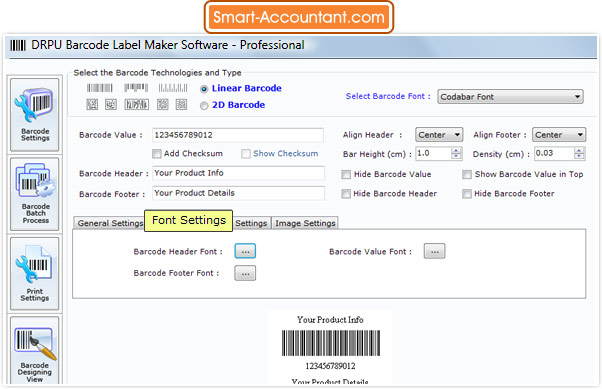
Task: Decrease Bar Height with the down arrow
Action: 456,157
